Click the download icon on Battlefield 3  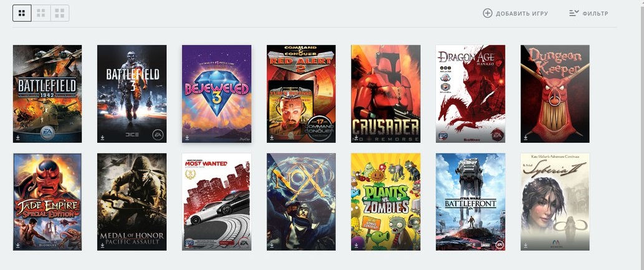tap(102, 138)
